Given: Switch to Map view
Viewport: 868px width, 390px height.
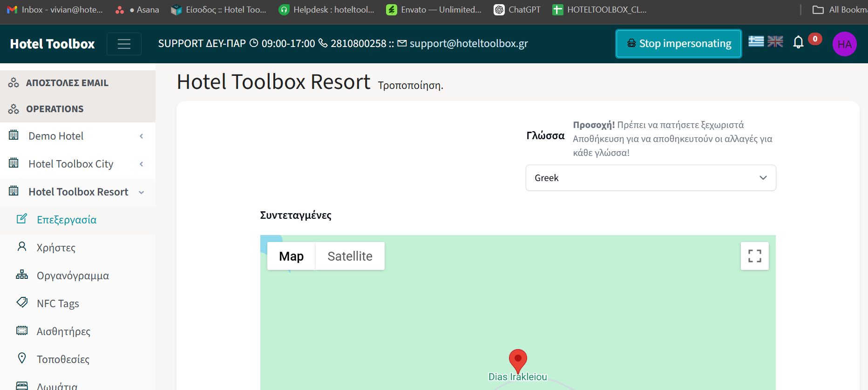Looking at the screenshot, I should pos(292,256).
